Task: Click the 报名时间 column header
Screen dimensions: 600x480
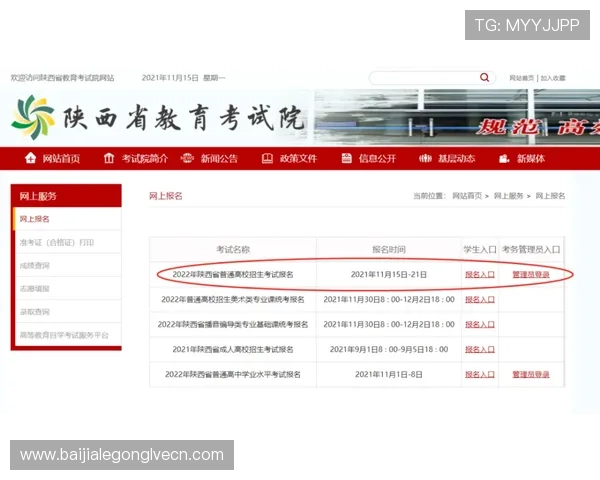Action: [389, 250]
